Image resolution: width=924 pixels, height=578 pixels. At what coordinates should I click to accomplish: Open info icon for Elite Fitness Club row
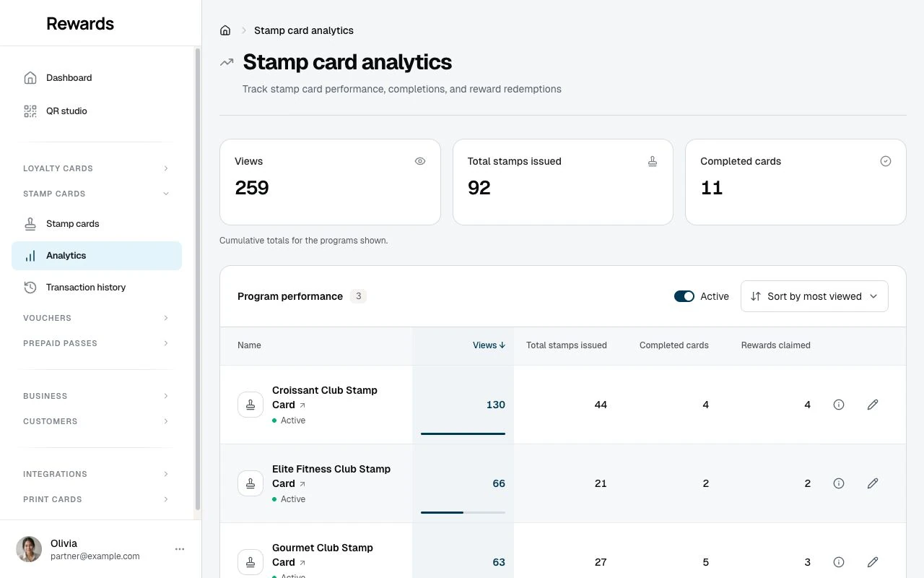[x=839, y=483]
